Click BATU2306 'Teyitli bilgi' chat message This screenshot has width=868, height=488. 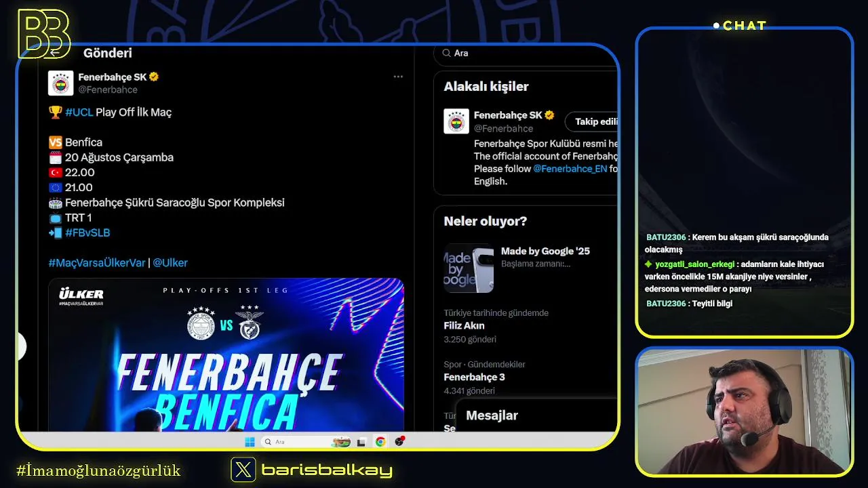[x=689, y=304]
